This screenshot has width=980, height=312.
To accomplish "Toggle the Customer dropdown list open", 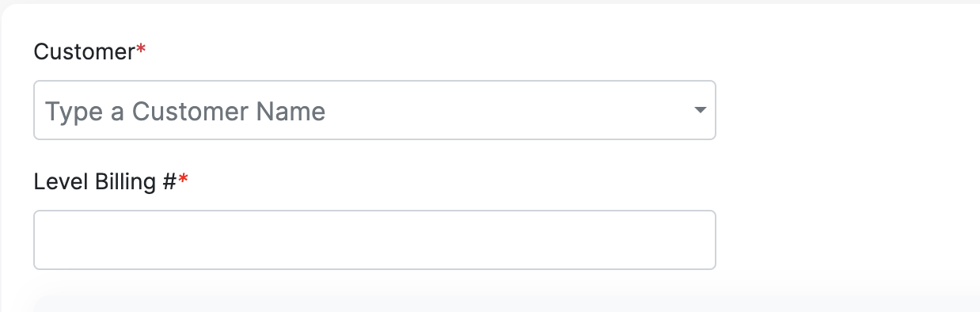I will [700, 110].
